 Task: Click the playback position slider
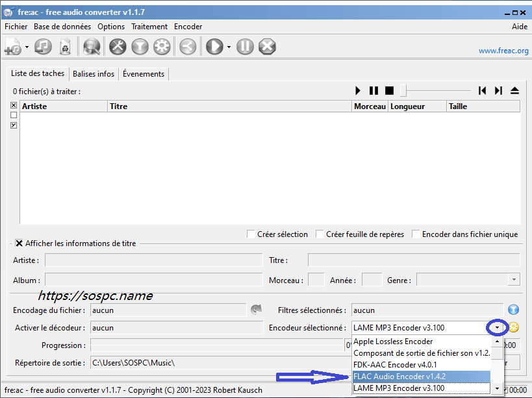coord(436,90)
